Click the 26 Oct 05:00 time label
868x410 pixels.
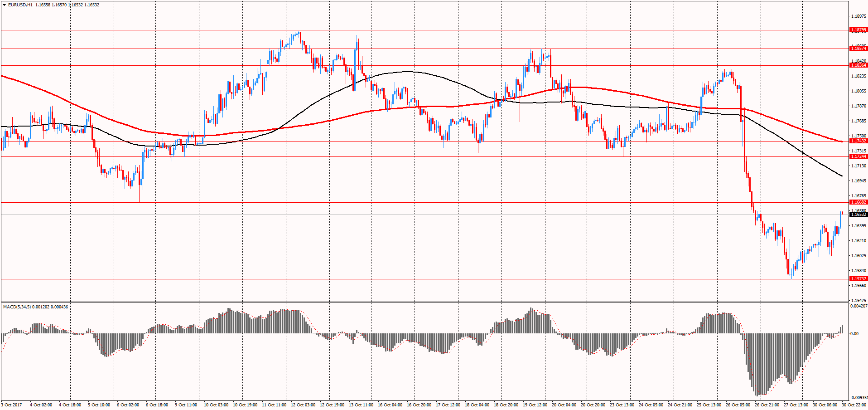pyautogui.click(x=738, y=405)
